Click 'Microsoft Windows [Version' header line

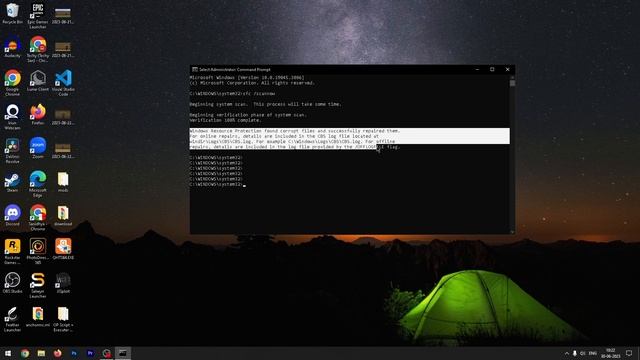pyautogui.click(x=247, y=78)
